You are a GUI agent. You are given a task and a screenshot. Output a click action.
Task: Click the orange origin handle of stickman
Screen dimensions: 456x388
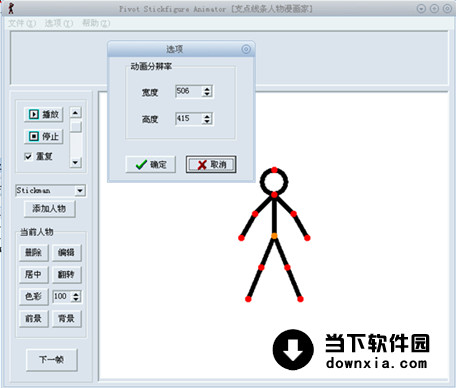coord(274,236)
